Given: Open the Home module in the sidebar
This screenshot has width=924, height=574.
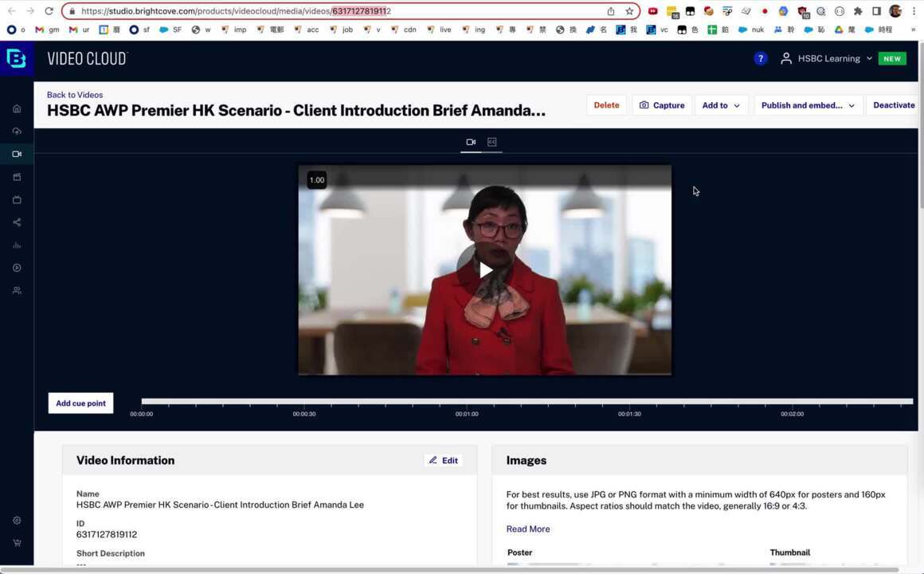Looking at the screenshot, I should point(17,108).
